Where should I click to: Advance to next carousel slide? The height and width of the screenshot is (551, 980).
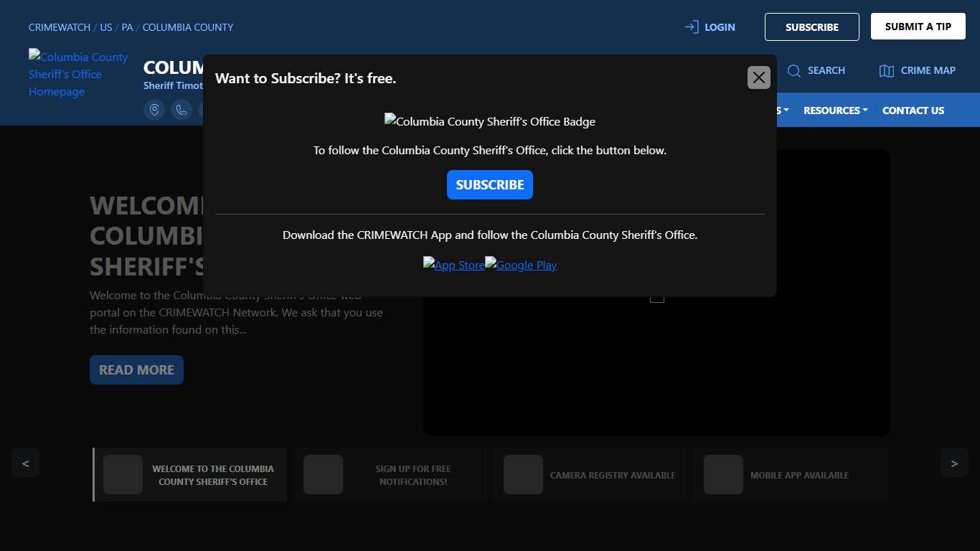(954, 463)
